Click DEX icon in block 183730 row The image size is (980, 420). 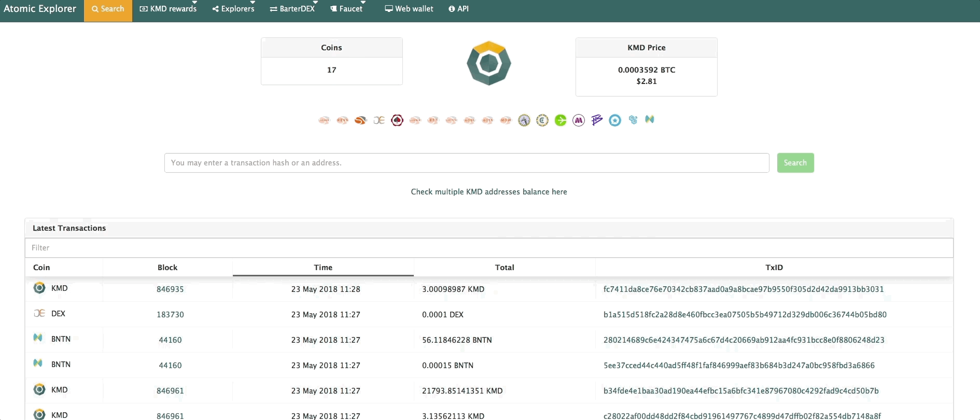pos(39,313)
